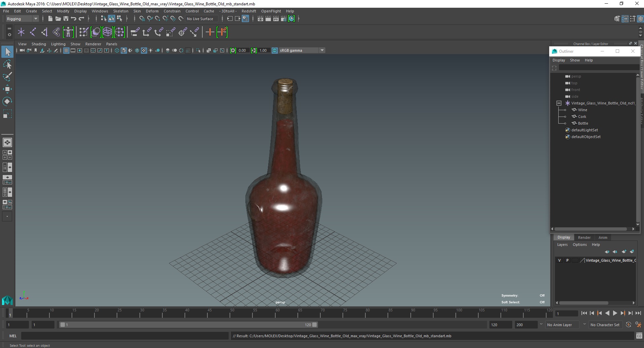Click the gamma value field 1.00
Image resolution: width=644 pixels, height=348 pixels.
(264, 50)
